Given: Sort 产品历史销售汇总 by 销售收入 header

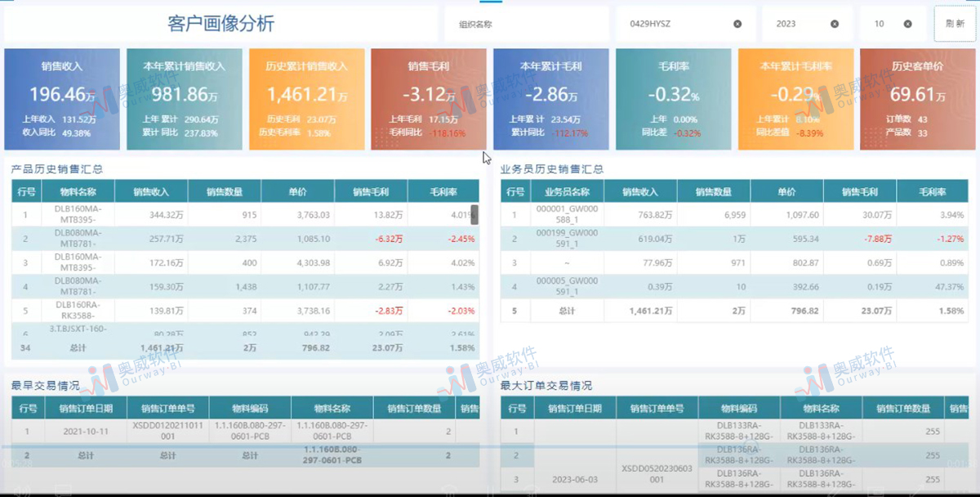Looking at the screenshot, I should click(151, 192).
